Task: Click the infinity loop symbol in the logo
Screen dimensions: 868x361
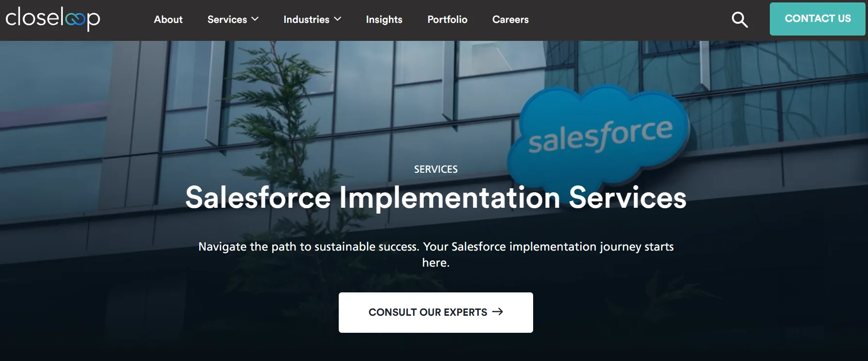Action: (x=75, y=19)
